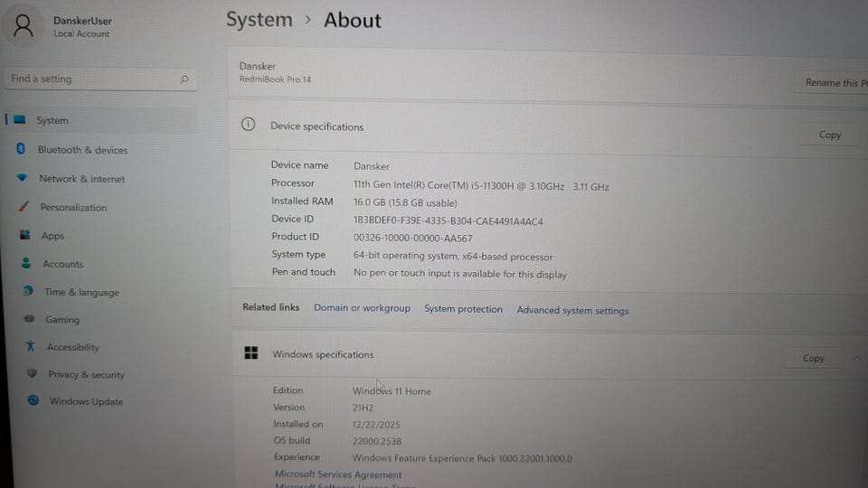The height and width of the screenshot is (488, 868).
Task: Click the Device specifications info icon
Action: point(248,124)
